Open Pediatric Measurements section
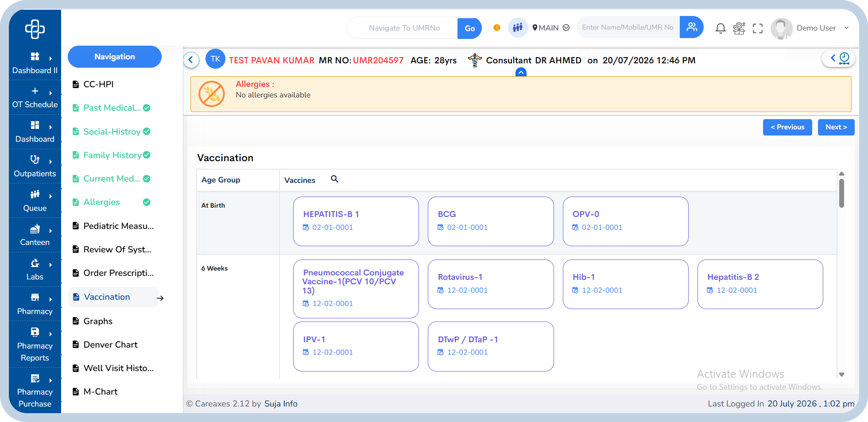This screenshot has width=868, height=422. coord(113,226)
